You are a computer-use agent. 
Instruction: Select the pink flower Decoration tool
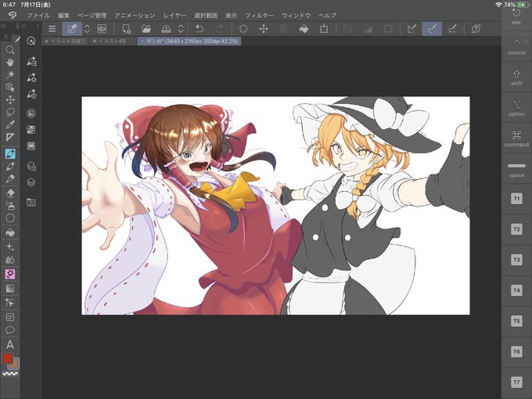point(10,274)
